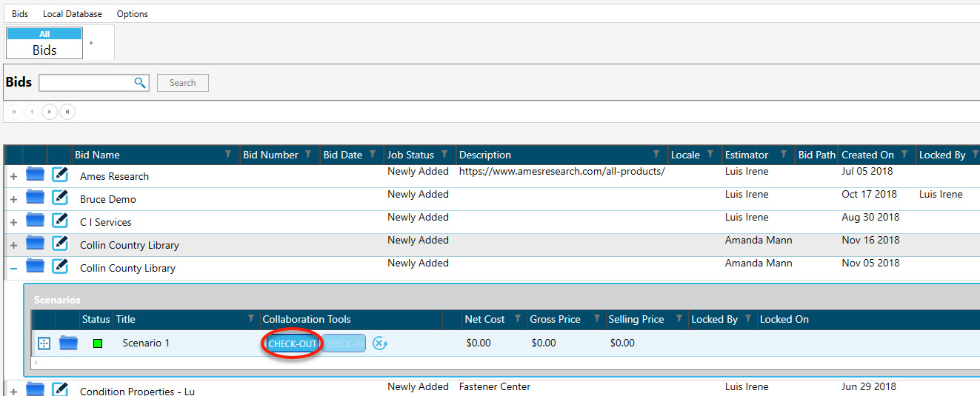Expand the Collin Country Library bid row
This screenshot has height=396, width=980.
[x=13, y=246]
